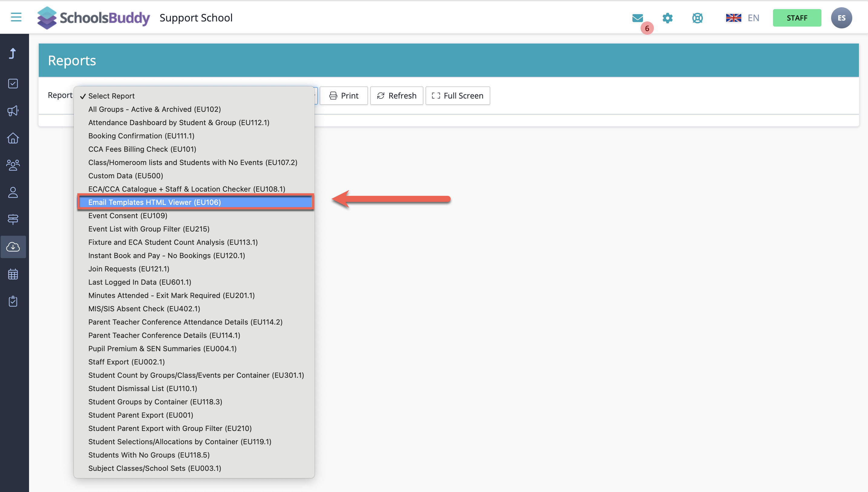Click the Print button
Screen dimensions: 868x492
tap(344, 95)
